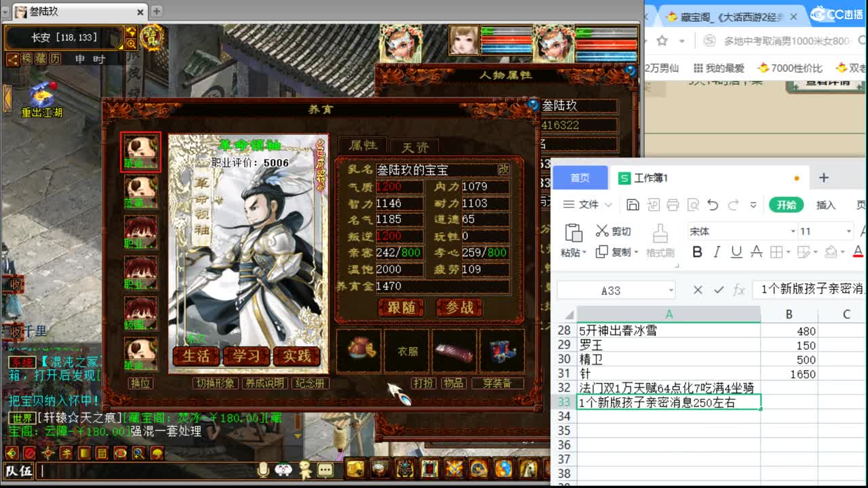Click the save icon in WPS toolbar
The image size is (868, 488).
coord(633,205)
